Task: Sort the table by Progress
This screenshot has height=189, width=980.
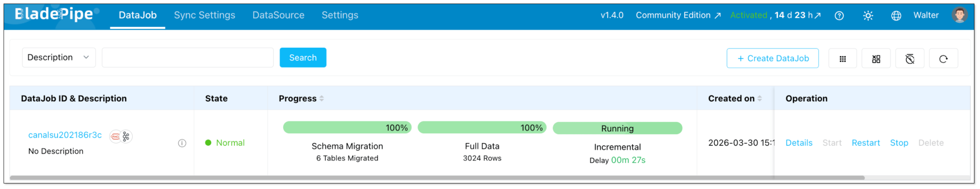Action: (321, 98)
